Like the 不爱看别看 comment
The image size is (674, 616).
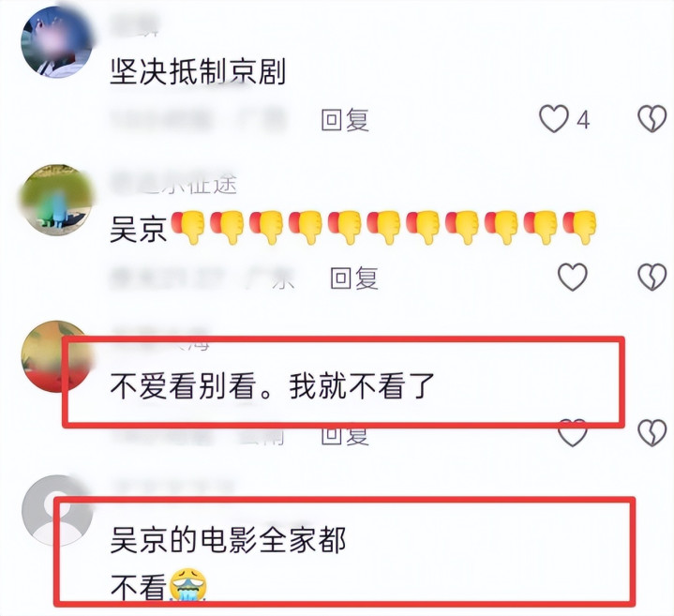(x=573, y=433)
